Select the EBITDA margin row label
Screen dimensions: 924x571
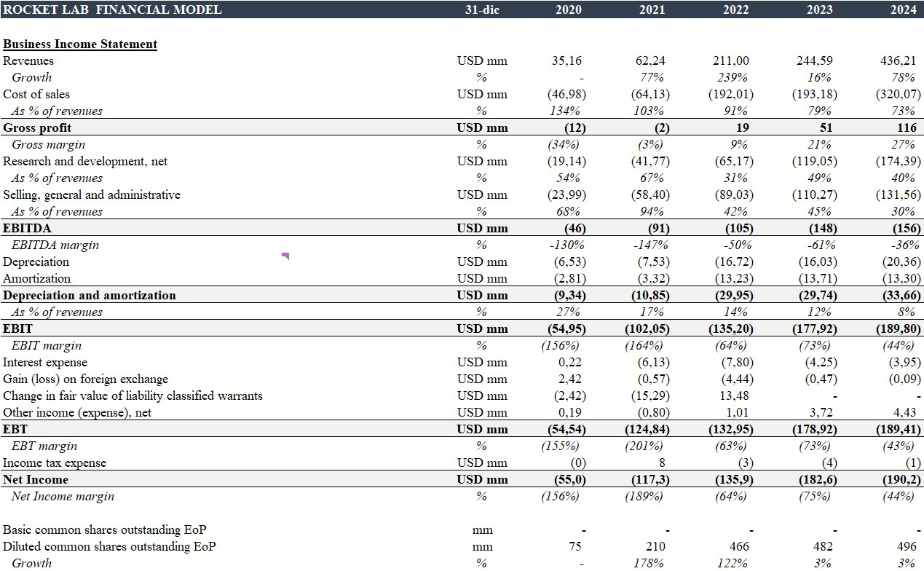pyautogui.click(x=55, y=245)
